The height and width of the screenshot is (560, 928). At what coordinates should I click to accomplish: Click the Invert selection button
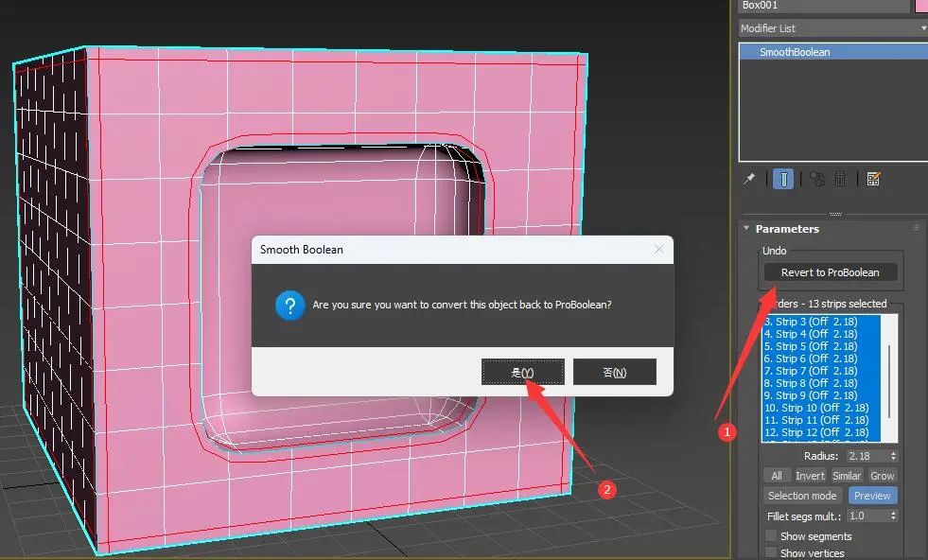(810, 476)
